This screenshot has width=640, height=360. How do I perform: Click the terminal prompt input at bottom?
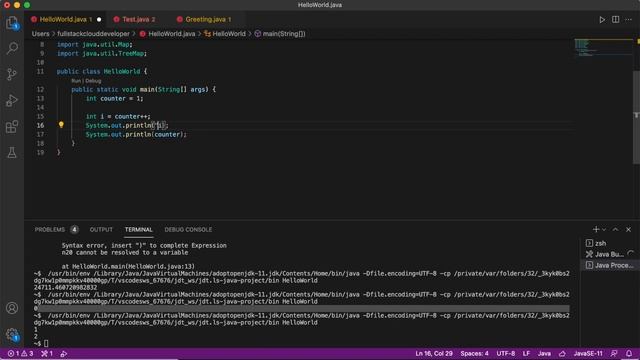pos(46,343)
